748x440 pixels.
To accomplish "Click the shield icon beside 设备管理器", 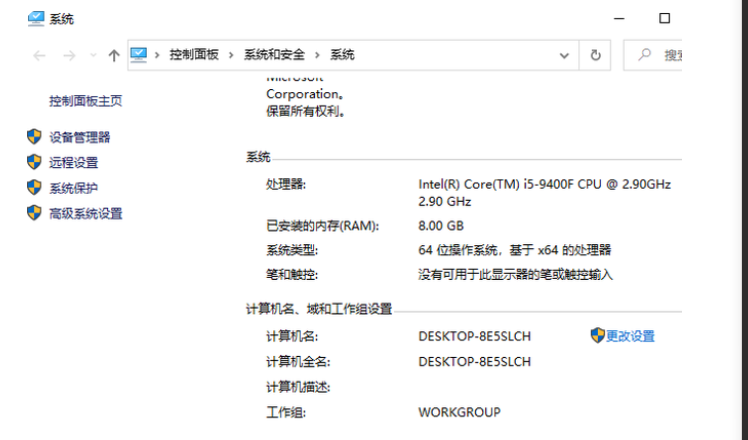I will click(34, 137).
